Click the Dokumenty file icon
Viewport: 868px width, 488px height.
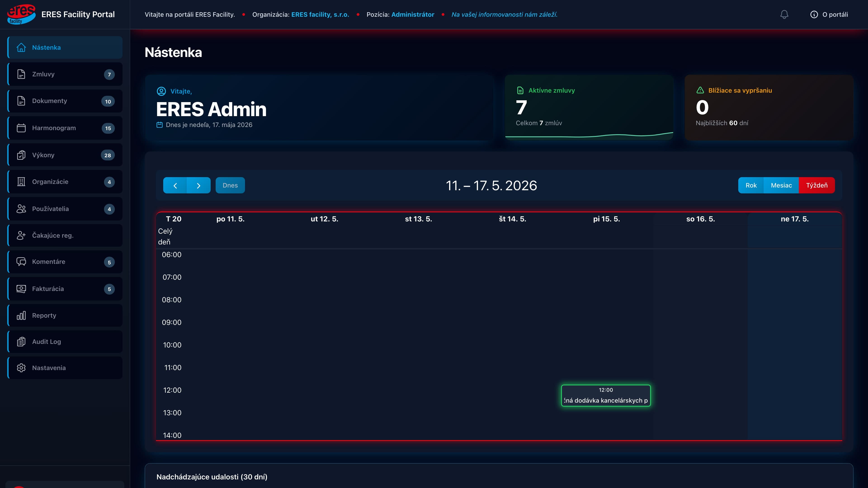pos(21,101)
